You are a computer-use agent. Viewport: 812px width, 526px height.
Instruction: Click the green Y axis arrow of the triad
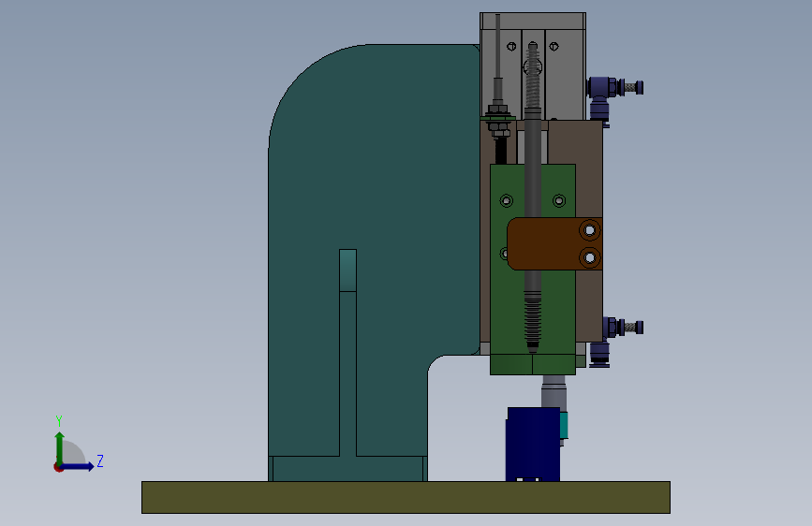click(60, 447)
